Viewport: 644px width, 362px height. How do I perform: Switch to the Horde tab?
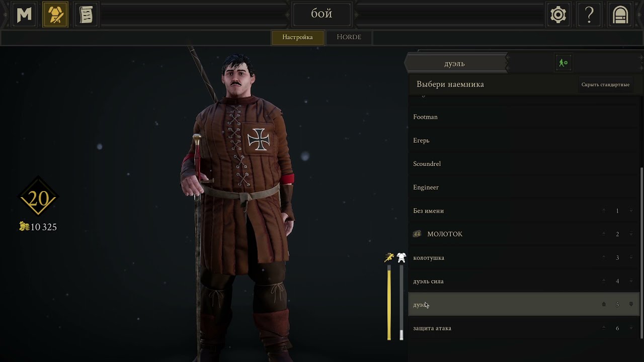(349, 37)
